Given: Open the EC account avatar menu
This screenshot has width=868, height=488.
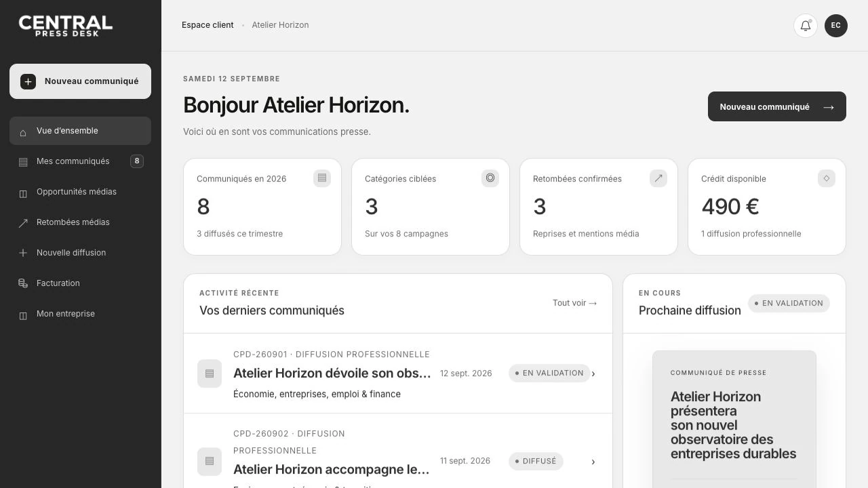Looking at the screenshot, I should click(x=836, y=26).
